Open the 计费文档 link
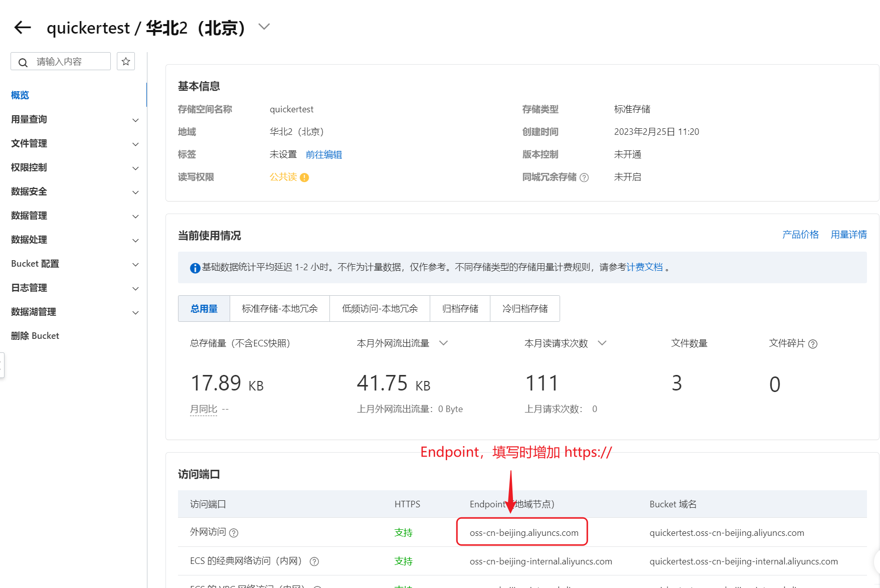Image resolution: width=880 pixels, height=588 pixels. coord(645,267)
